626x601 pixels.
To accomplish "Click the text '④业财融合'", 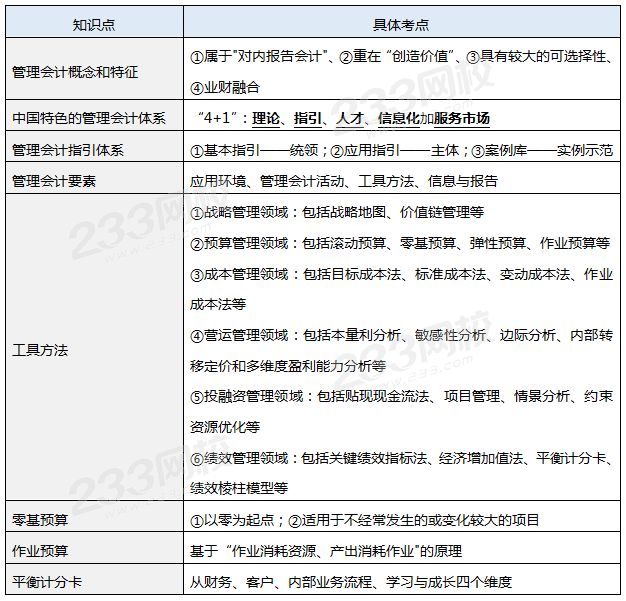I will tap(225, 87).
